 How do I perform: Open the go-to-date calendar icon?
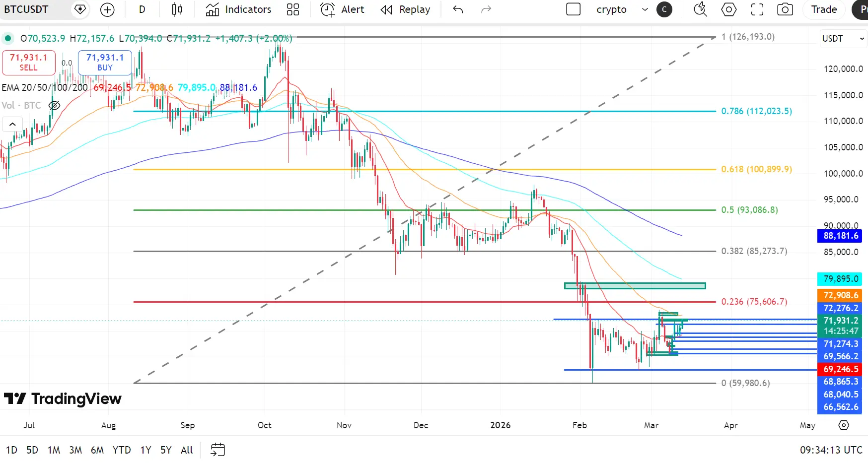(218, 450)
